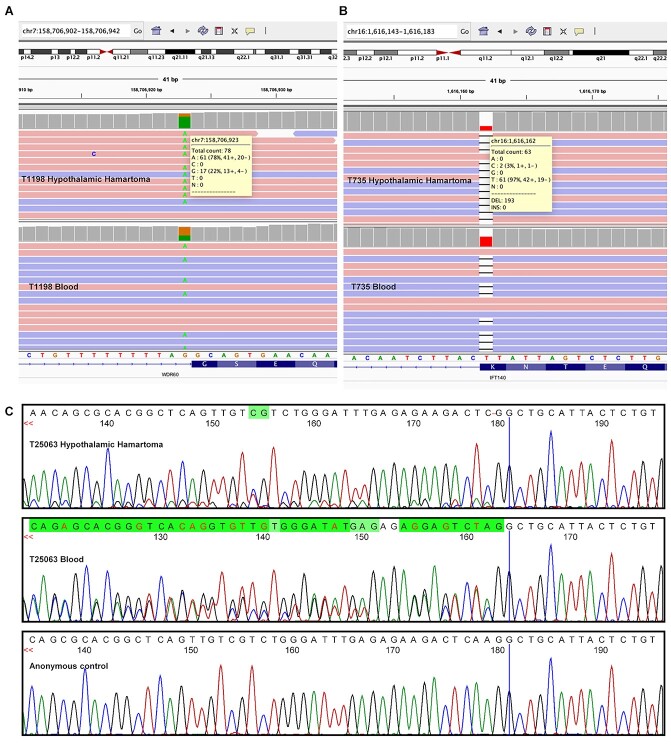
Task: Click the back arrow in panel A toolbar
Action: (x=172, y=31)
